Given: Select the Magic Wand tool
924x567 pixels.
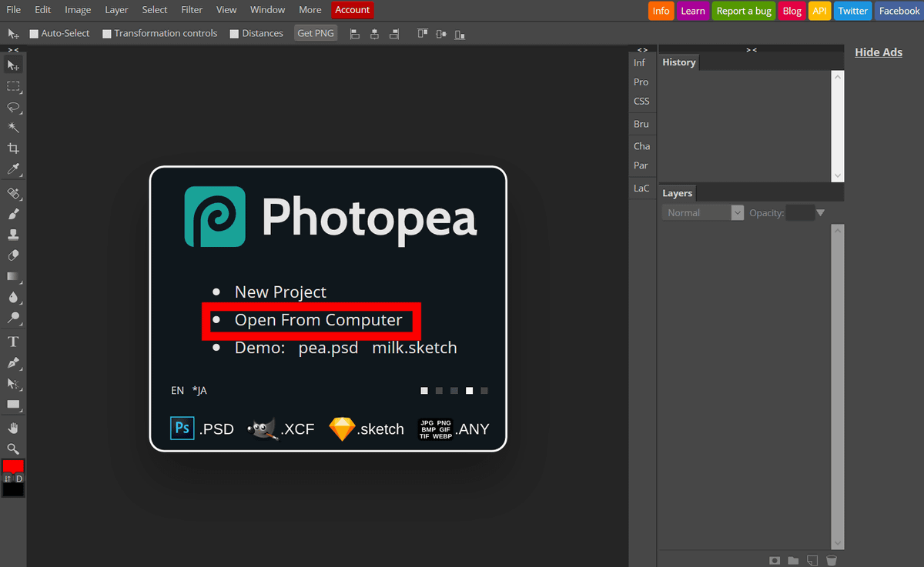Looking at the screenshot, I should click(x=13, y=128).
